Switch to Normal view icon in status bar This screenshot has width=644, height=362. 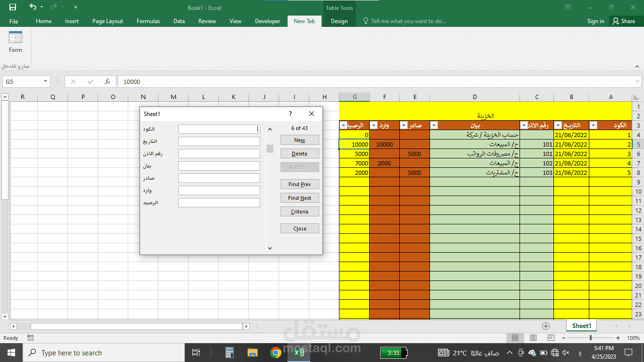(x=515, y=338)
